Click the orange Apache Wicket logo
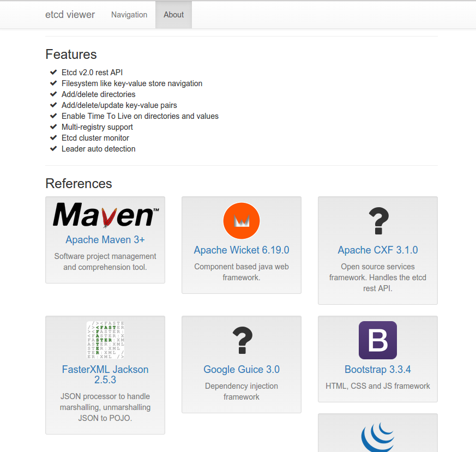This screenshot has width=476, height=452. pyautogui.click(x=242, y=221)
